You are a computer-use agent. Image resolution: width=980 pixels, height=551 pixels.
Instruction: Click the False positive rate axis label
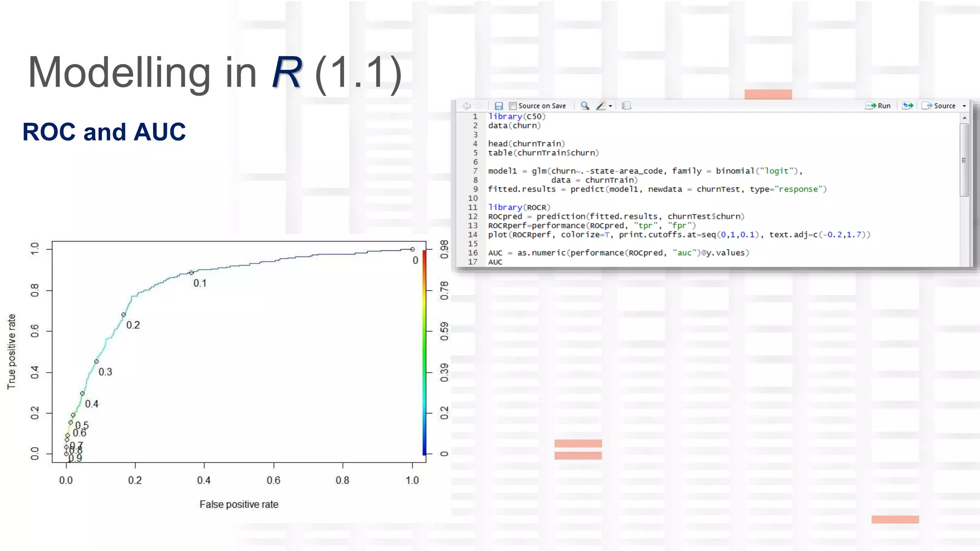point(239,504)
